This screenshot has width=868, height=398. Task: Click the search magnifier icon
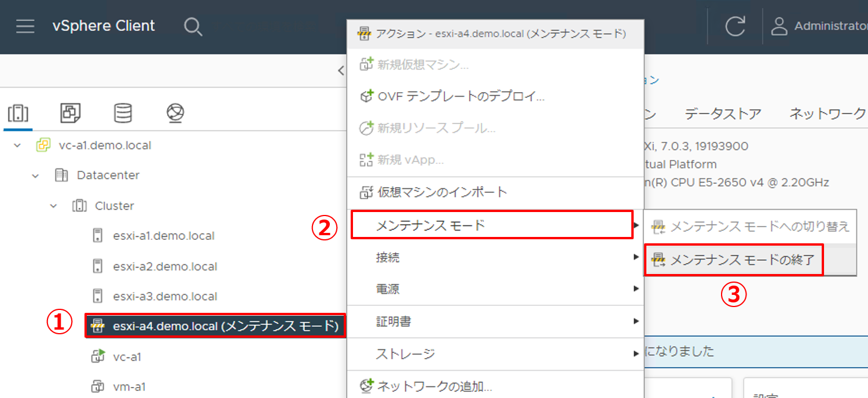click(x=193, y=27)
